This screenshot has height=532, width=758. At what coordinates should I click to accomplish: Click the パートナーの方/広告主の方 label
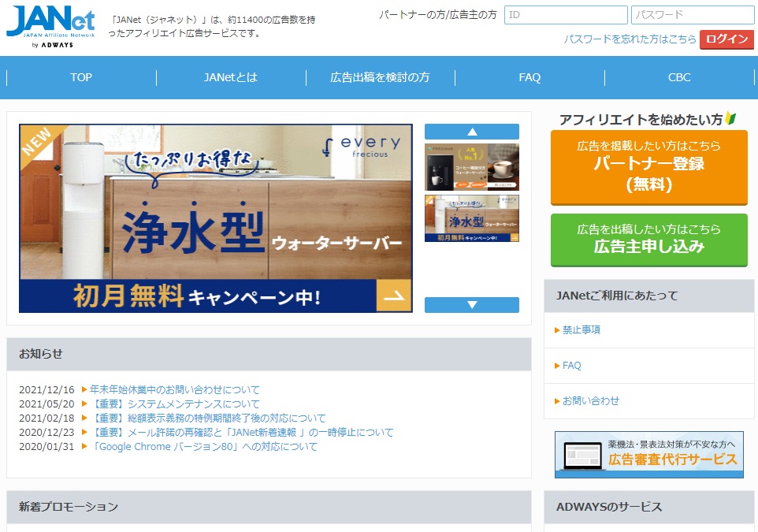[437, 15]
